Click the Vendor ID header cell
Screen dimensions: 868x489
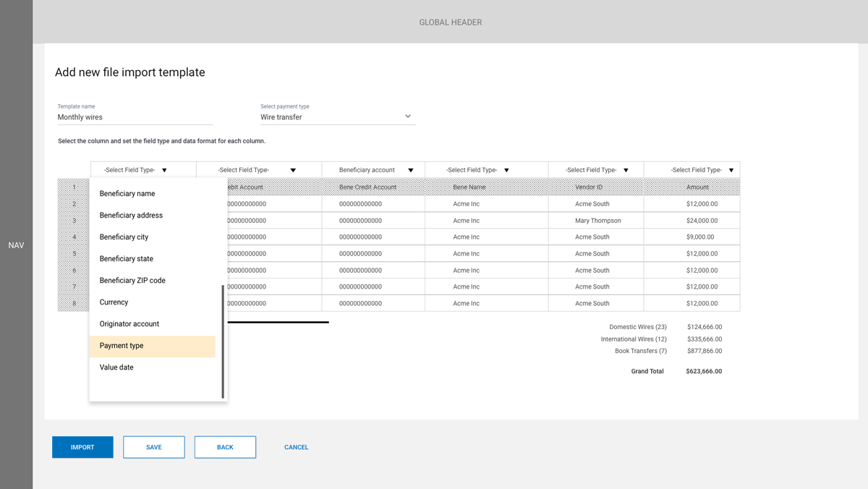596,187
